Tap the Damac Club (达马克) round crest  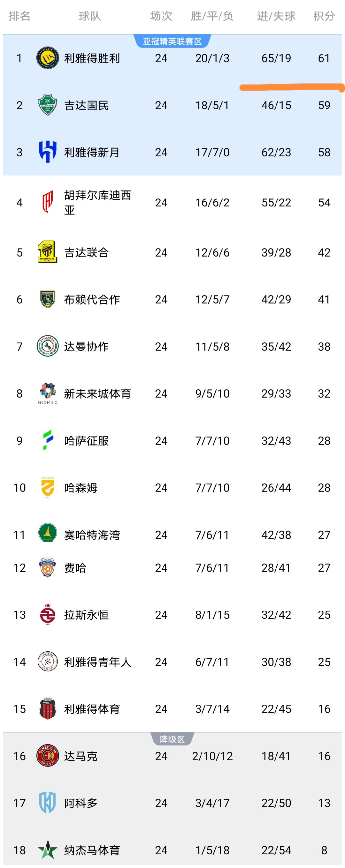pyautogui.click(x=48, y=755)
